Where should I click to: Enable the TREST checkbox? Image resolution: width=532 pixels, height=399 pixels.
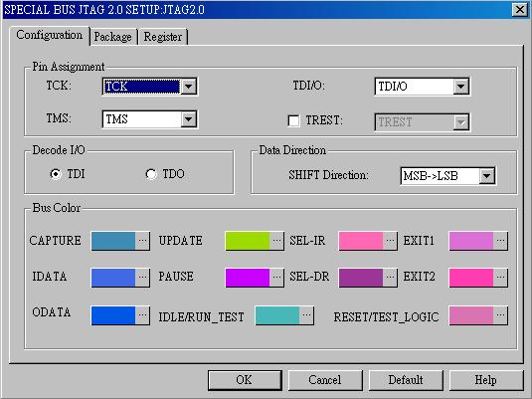tap(293, 120)
